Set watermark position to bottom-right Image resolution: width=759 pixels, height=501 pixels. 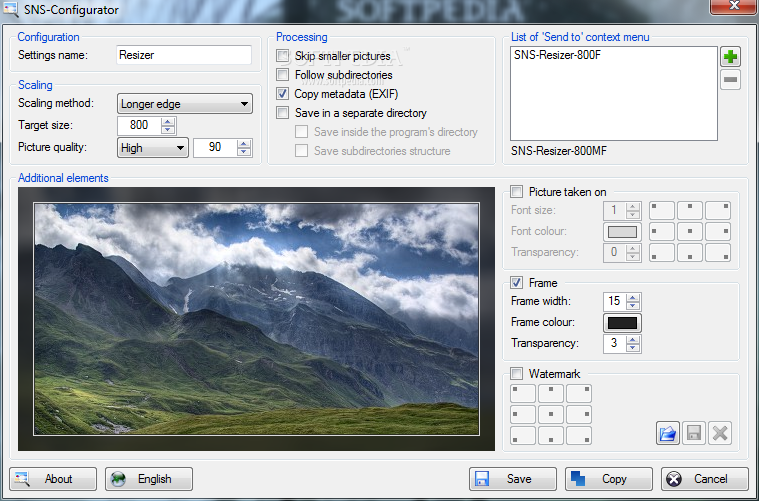point(579,436)
